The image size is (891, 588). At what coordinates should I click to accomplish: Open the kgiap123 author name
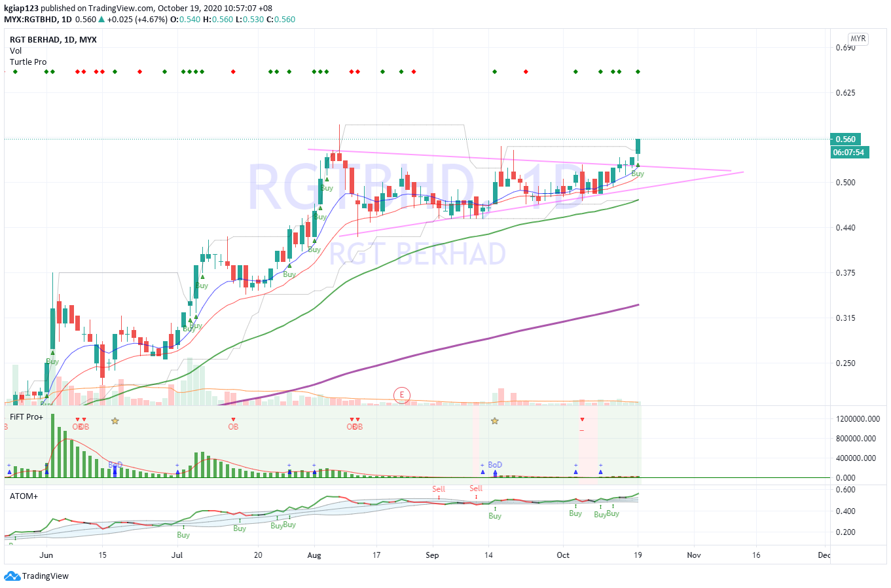[x=21, y=9]
